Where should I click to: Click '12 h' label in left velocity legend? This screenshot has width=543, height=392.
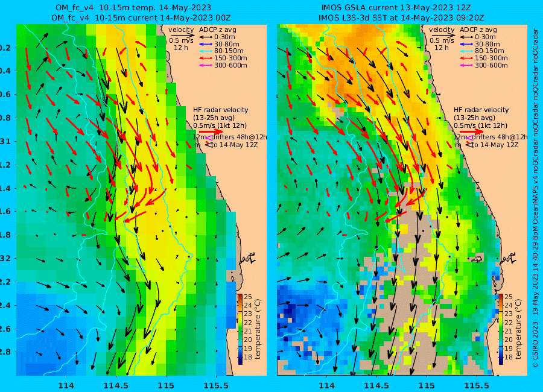[181, 48]
